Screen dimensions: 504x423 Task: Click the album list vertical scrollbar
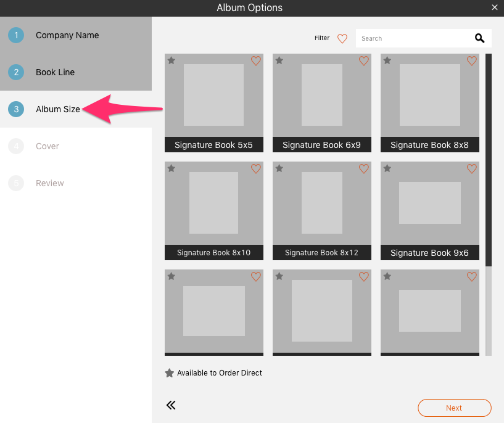pos(489,160)
